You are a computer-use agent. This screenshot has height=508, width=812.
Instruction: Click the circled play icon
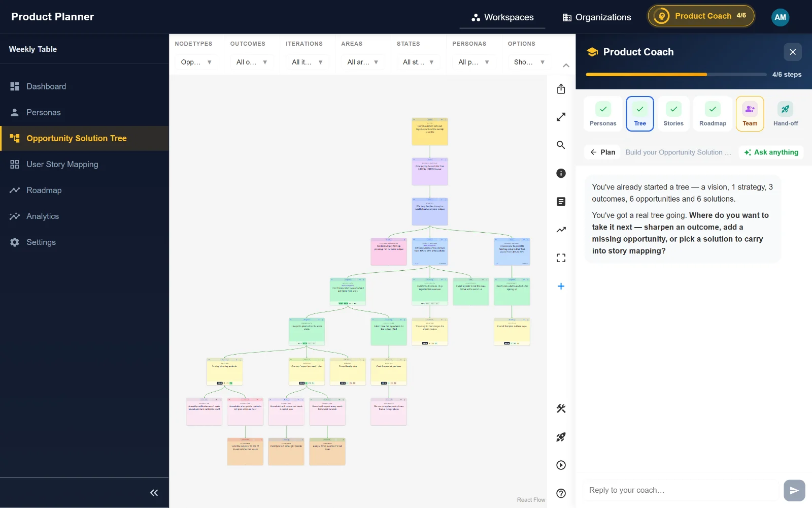point(561,465)
